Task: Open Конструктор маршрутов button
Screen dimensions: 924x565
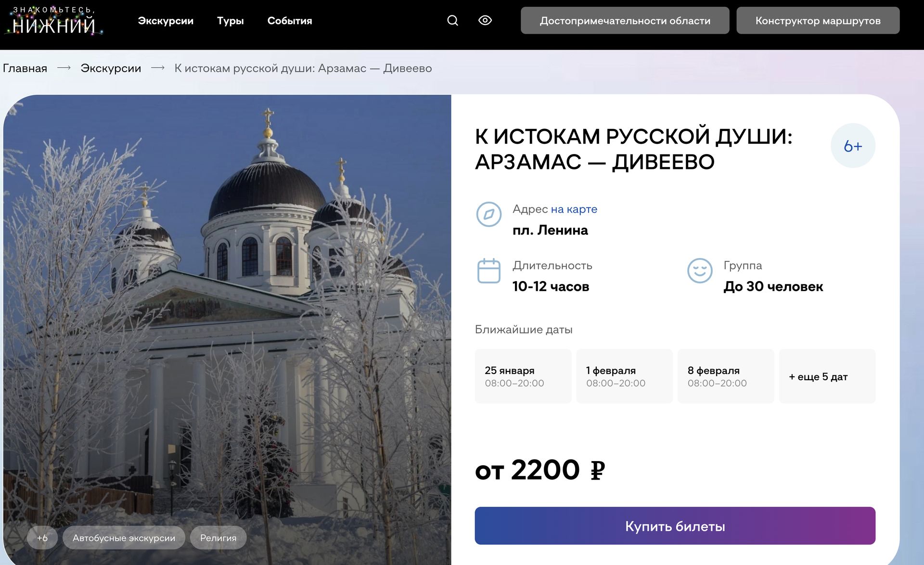Action: 817,21
